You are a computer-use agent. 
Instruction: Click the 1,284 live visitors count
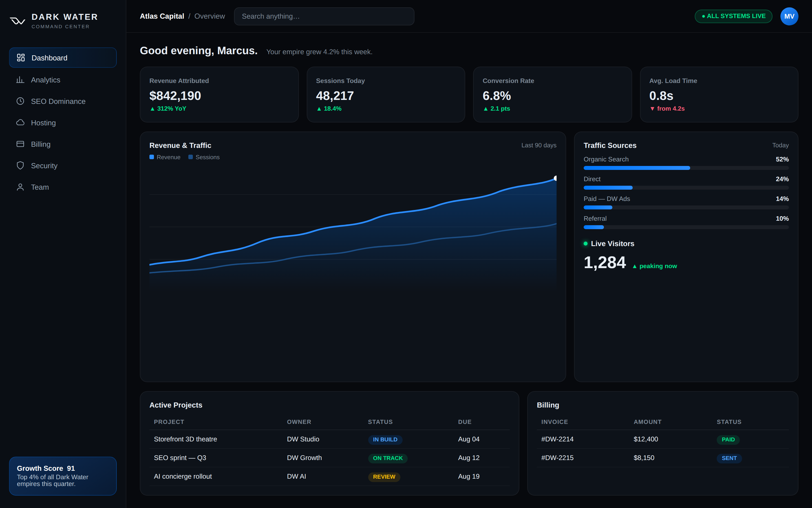(605, 262)
